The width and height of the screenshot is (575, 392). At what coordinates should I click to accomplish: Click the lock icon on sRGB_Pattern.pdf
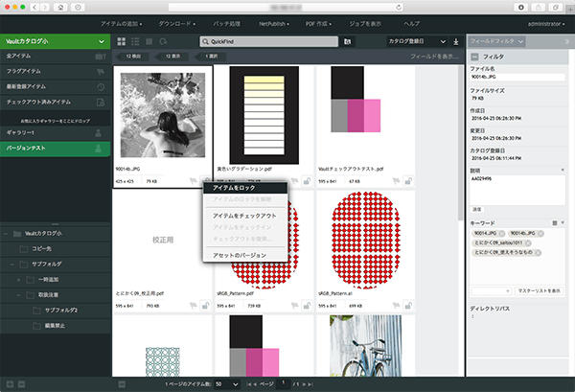pos(307,305)
